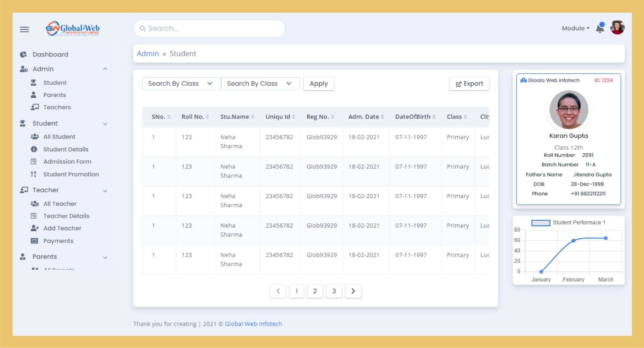Open Student Details page
This screenshot has width=644, height=348.
(66, 149)
